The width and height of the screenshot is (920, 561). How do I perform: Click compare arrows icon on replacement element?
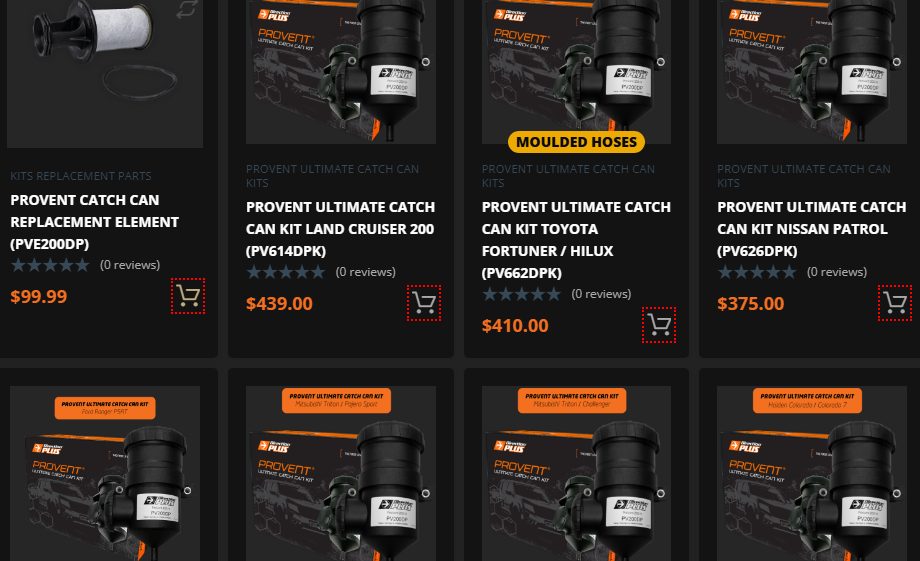coord(187,9)
